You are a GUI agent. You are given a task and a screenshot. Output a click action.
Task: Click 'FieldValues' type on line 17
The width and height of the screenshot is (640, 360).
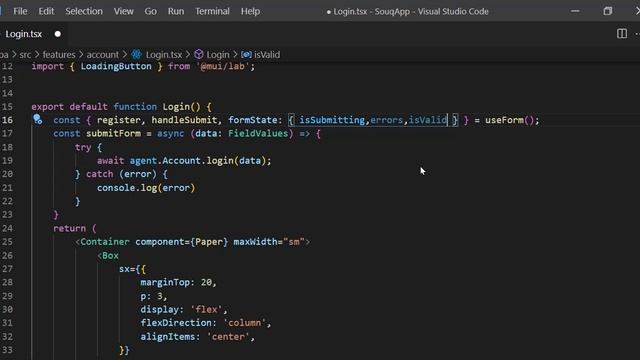258,133
